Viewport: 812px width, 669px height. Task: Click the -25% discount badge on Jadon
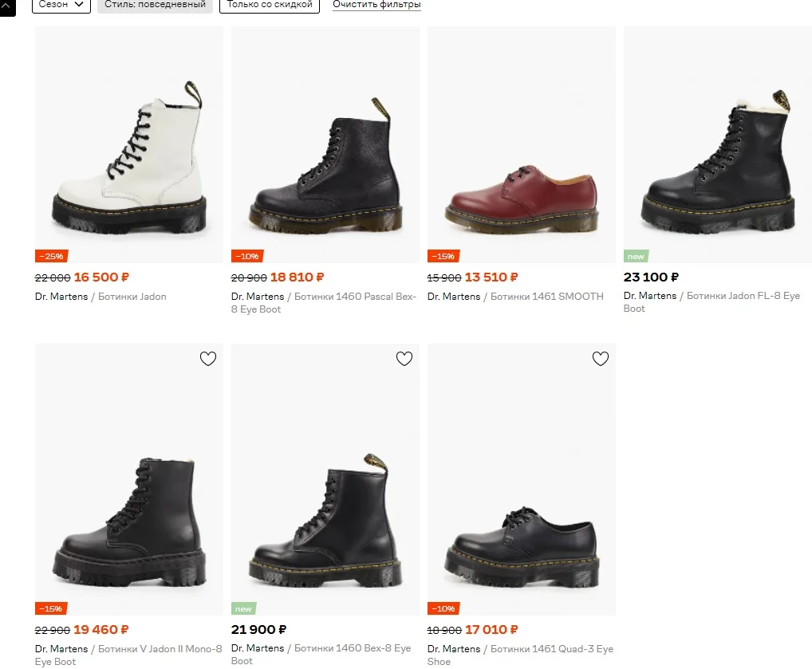coord(50,256)
